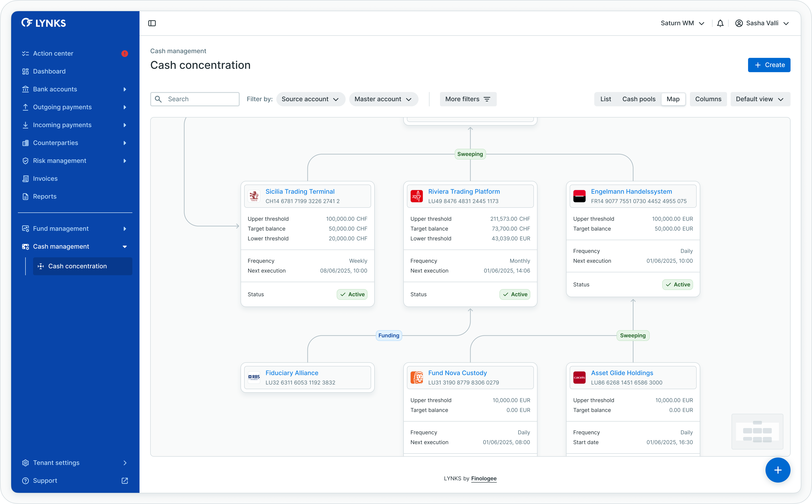812x504 pixels.
Task: Click the sidebar collapse panel icon
Action: 152,23
